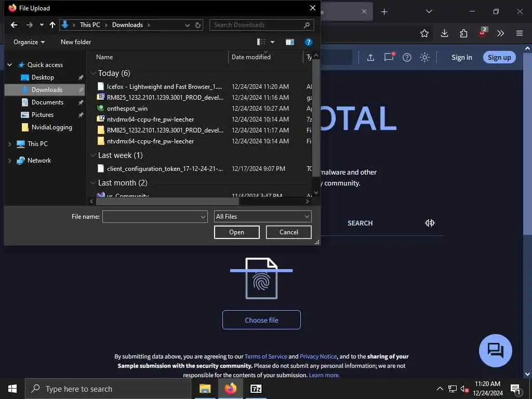Click the file list horizontal scrollbar
Image resolution: width=532 pixels, height=399 pixels.
point(168,202)
